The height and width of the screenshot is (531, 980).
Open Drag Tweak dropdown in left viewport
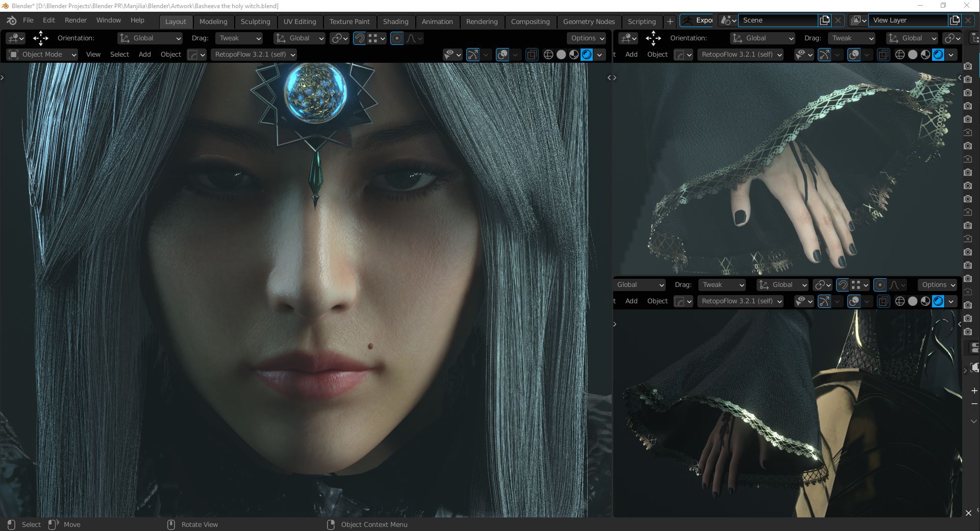click(239, 38)
